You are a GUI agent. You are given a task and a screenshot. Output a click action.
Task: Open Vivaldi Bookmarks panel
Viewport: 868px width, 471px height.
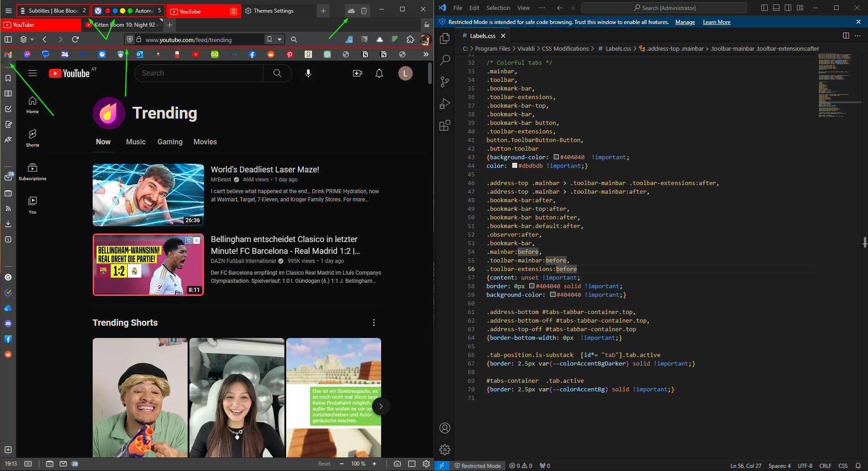click(x=8, y=78)
